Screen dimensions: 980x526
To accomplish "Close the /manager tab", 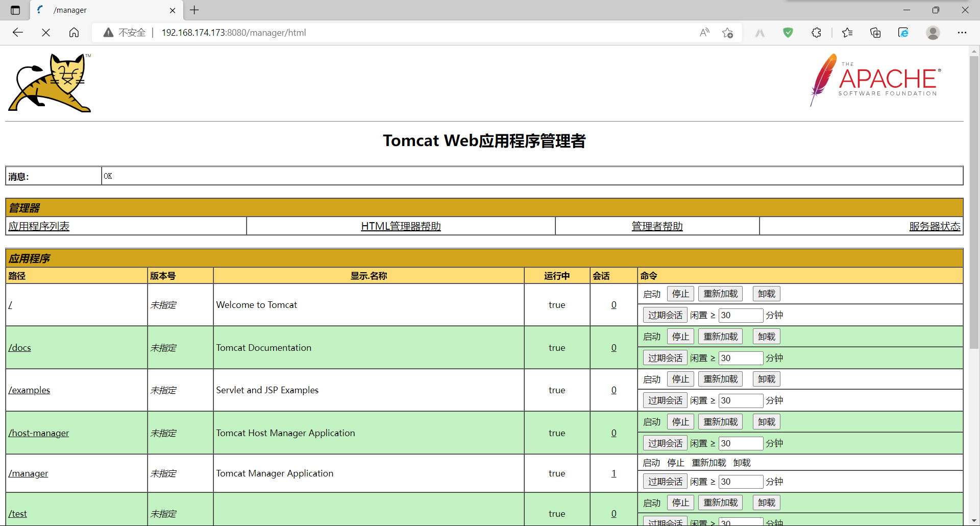I will (173, 10).
